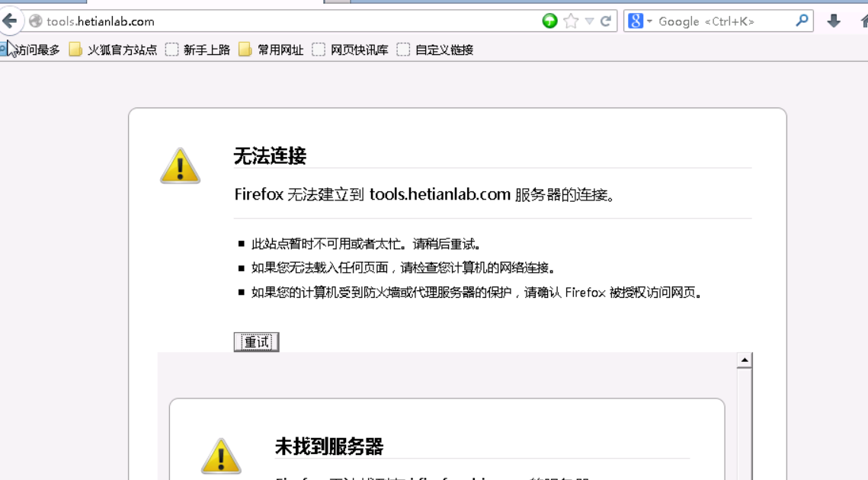Reload the page with the refresh icon
This screenshot has height=480, width=868.
[x=606, y=21]
